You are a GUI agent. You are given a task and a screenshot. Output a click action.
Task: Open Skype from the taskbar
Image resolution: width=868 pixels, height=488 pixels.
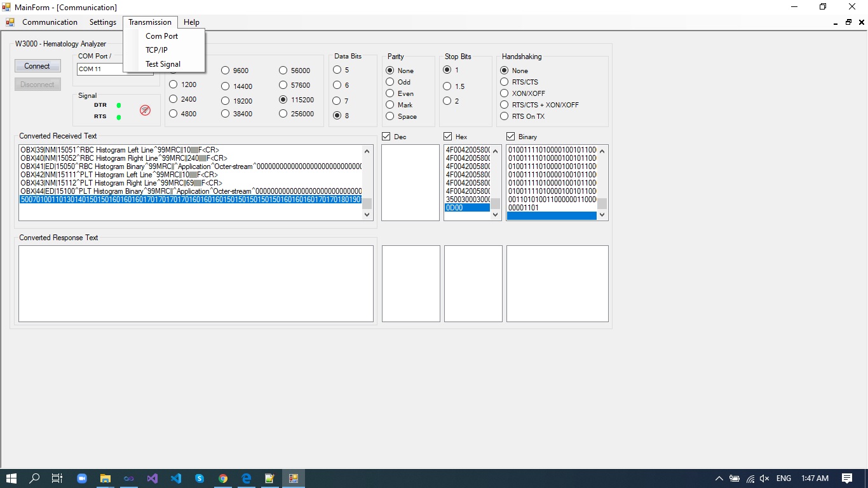tap(200, 478)
